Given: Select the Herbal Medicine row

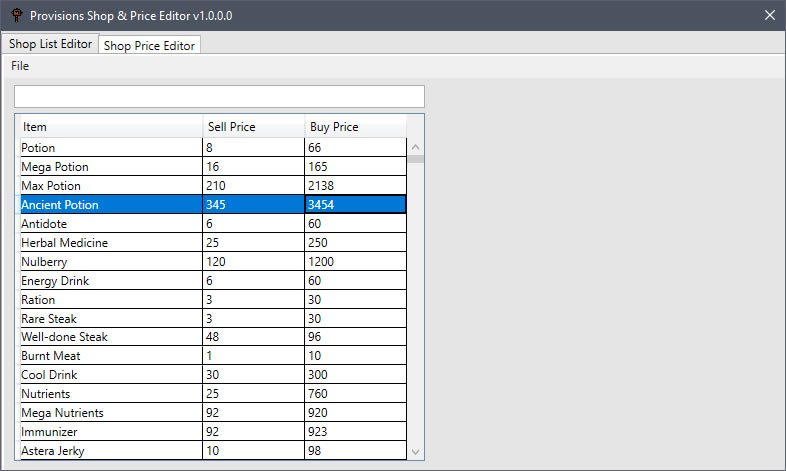Looking at the screenshot, I should [110, 243].
